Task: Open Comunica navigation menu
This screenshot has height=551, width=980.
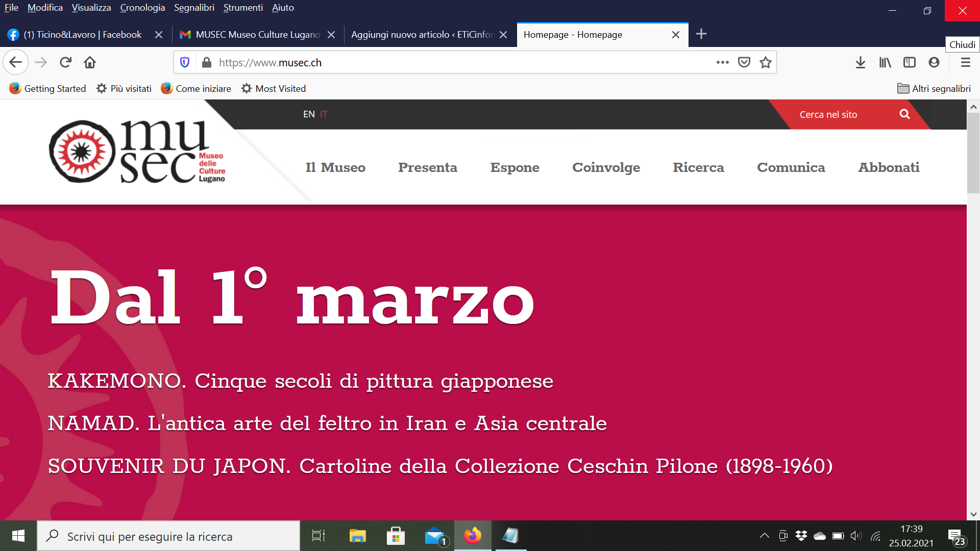Action: pyautogui.click(x=791, y=167)
